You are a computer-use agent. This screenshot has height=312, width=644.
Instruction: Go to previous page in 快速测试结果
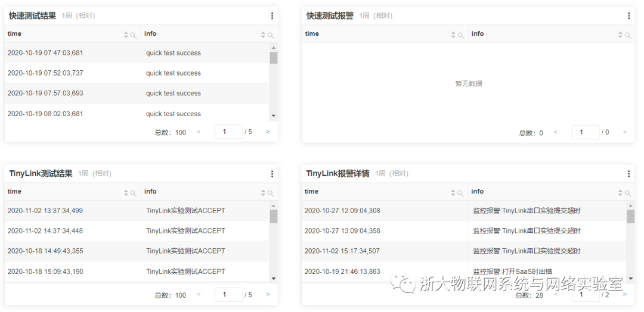199,132
